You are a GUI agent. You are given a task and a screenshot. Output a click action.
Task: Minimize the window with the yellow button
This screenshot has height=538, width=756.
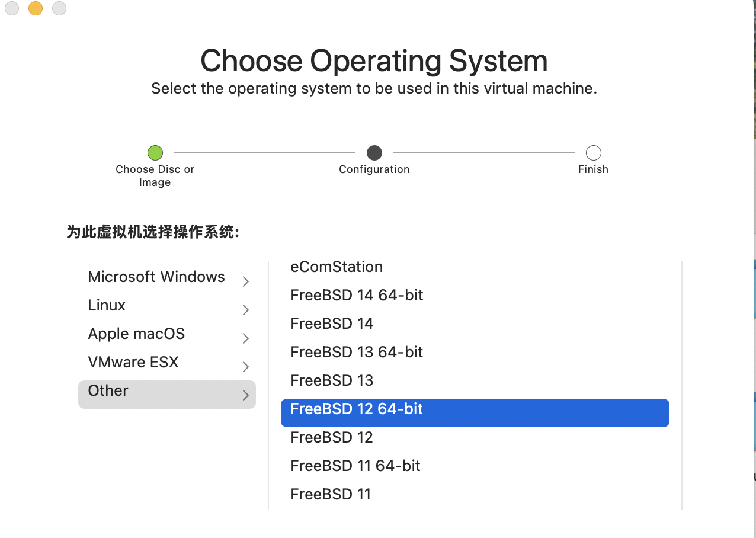tap(36, 8)
